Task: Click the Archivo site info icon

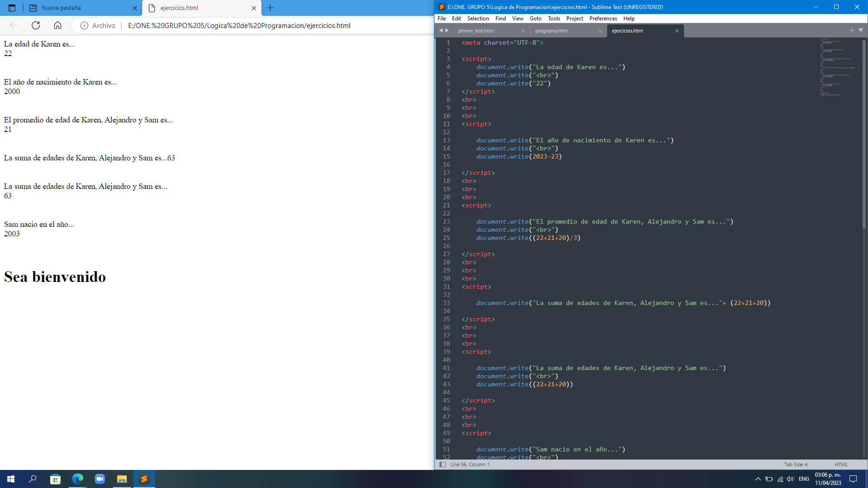Action: coord(84,25)
